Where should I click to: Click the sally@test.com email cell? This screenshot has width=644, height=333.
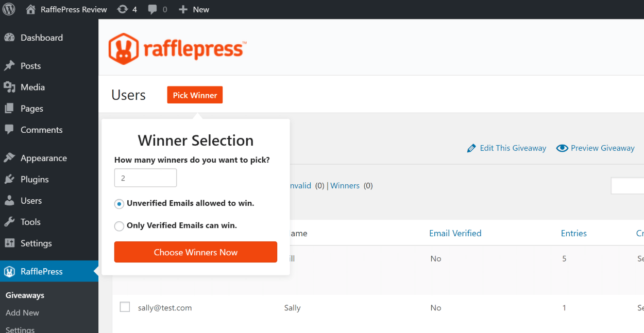pyautogui.click(x=165, y=308)
